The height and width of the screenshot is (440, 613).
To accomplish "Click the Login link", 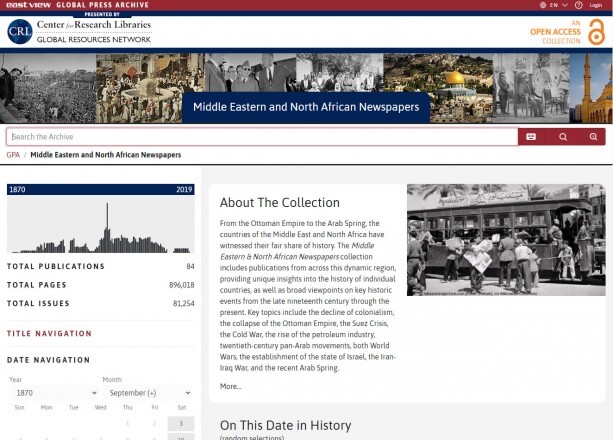I will 596,5.
